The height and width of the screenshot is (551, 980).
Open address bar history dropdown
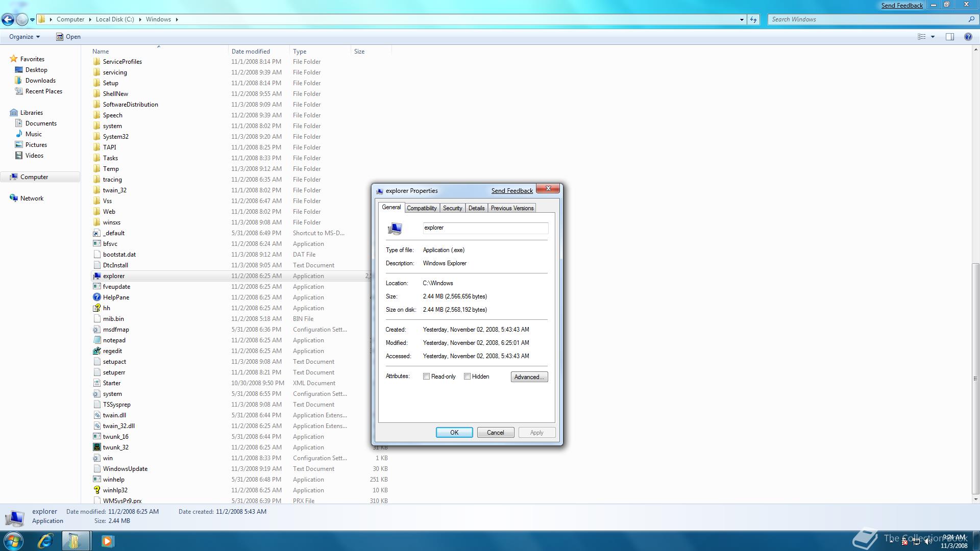[x=742, y=19]
